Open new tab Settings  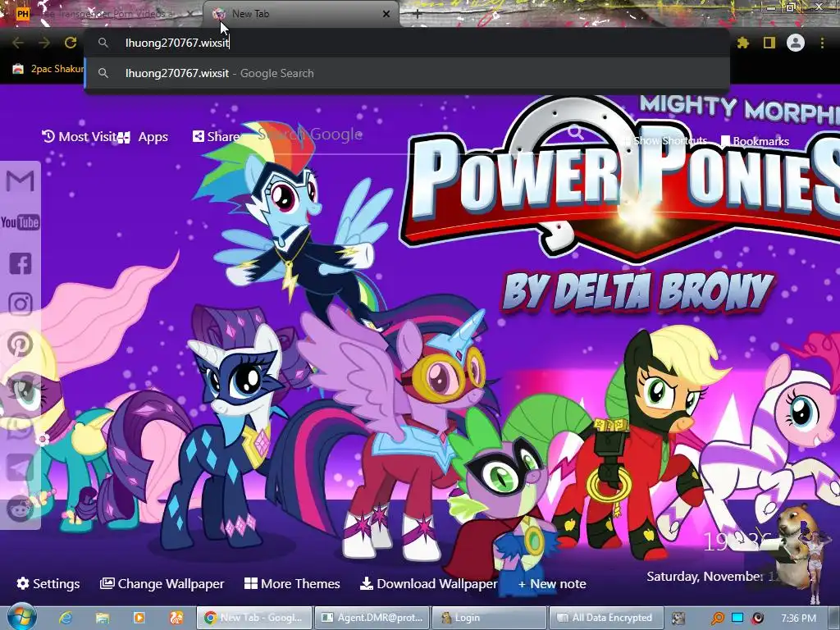[x=48, y=583]
